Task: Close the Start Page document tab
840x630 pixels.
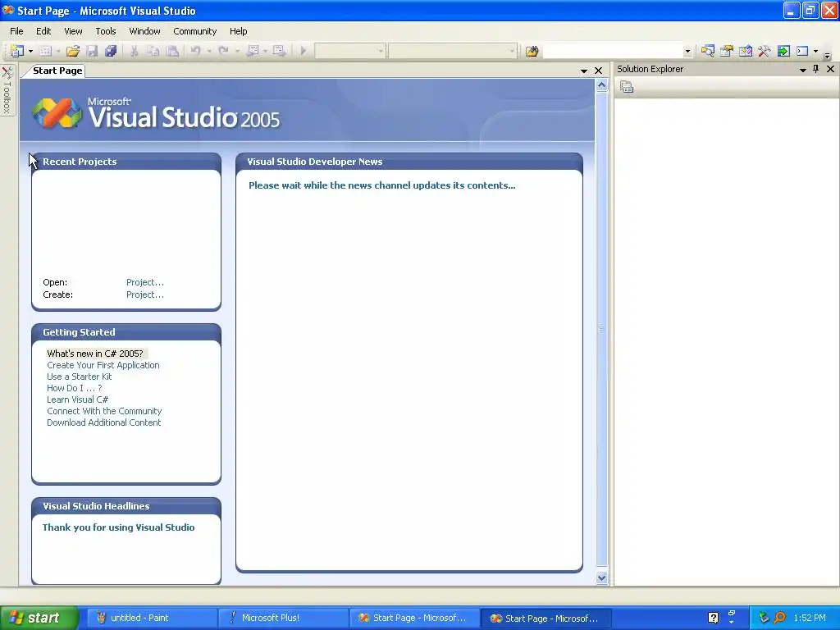Action: 598,71
